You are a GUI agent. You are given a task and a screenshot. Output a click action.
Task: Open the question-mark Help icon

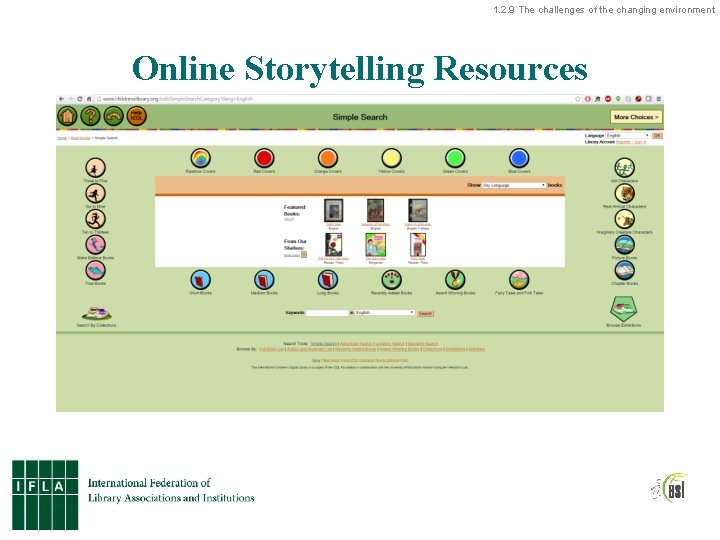click(x=90, y=116)
